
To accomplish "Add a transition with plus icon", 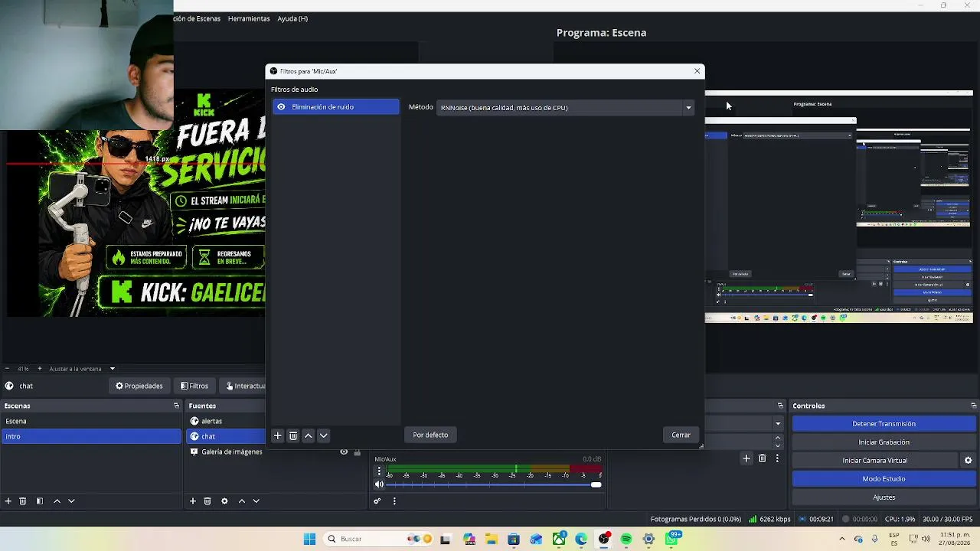I will [746, 458].
